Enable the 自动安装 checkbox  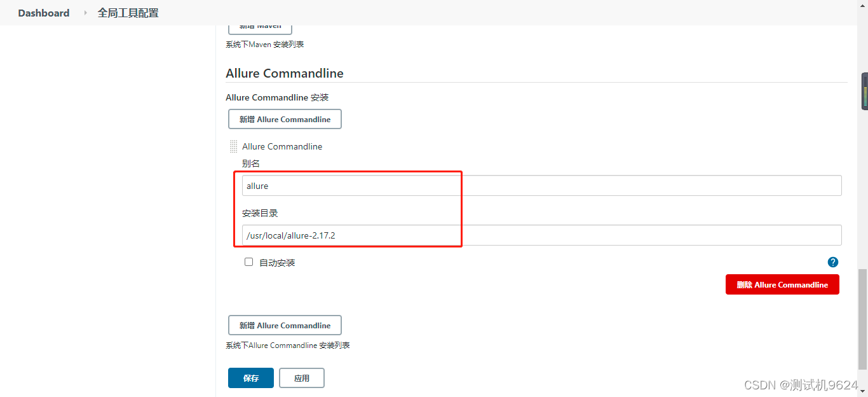pos(248,262)
